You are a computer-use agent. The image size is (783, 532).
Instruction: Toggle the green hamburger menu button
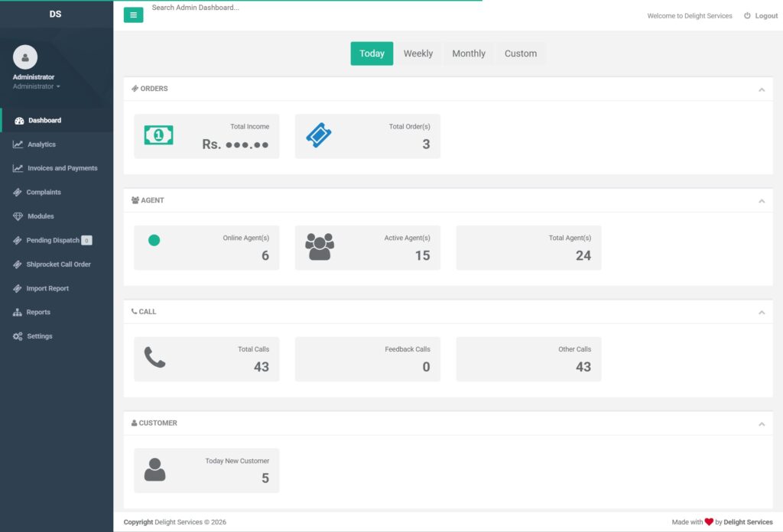(133, 15)
